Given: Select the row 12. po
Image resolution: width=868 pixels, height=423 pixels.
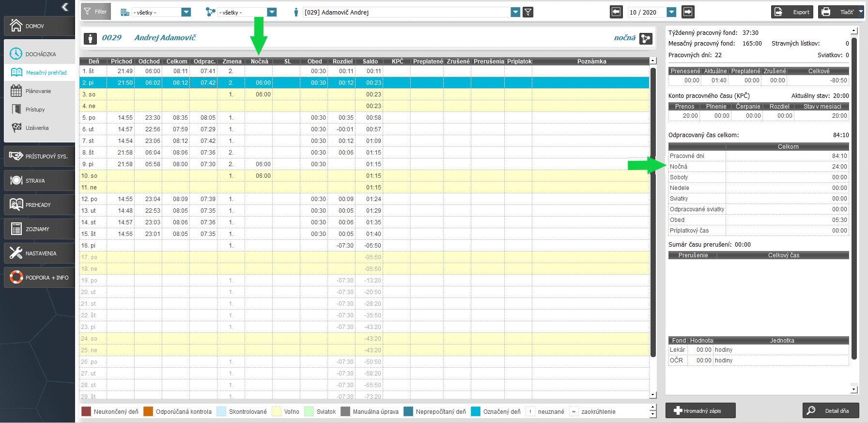Looking at the screenshot, I should (364, 199).
